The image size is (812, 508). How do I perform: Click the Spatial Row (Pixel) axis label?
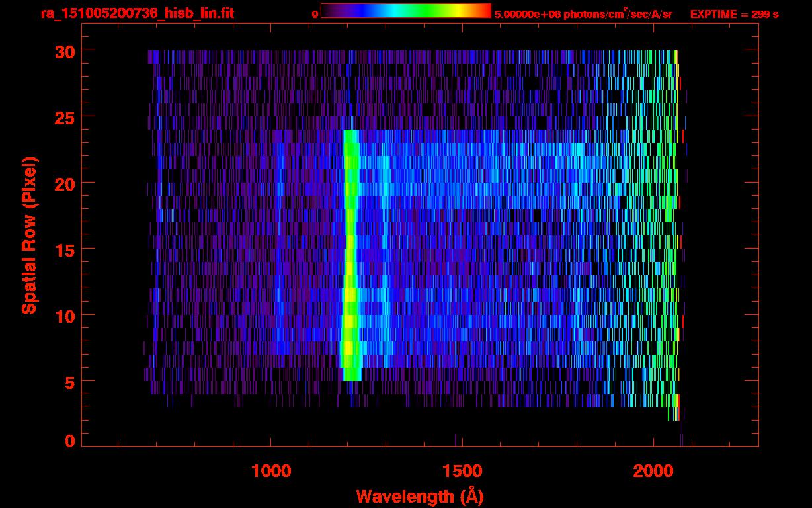pos(29,235)
